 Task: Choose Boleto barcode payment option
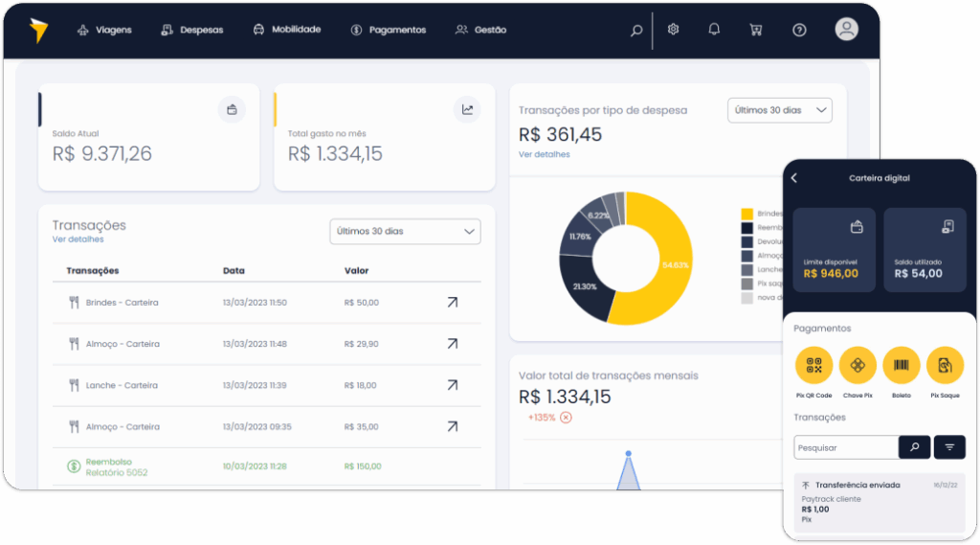902,366
